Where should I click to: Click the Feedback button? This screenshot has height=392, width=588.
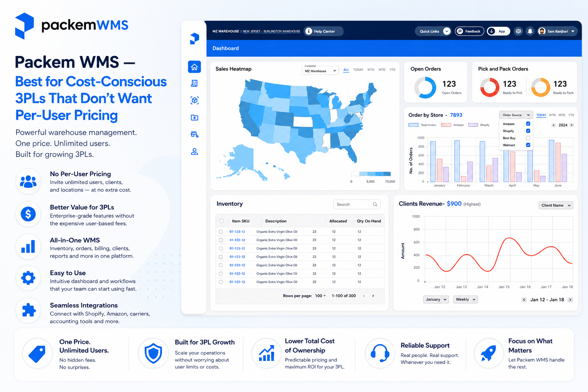coord(469,31)
